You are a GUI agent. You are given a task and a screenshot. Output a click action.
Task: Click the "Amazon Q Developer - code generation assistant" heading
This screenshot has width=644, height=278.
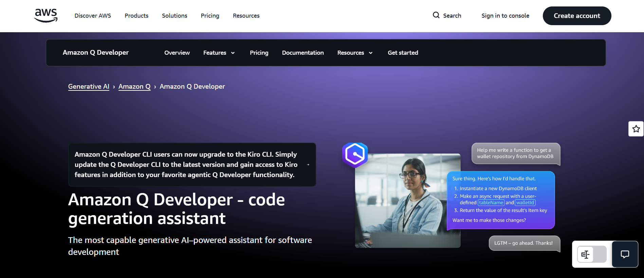[x=177, y=209]
